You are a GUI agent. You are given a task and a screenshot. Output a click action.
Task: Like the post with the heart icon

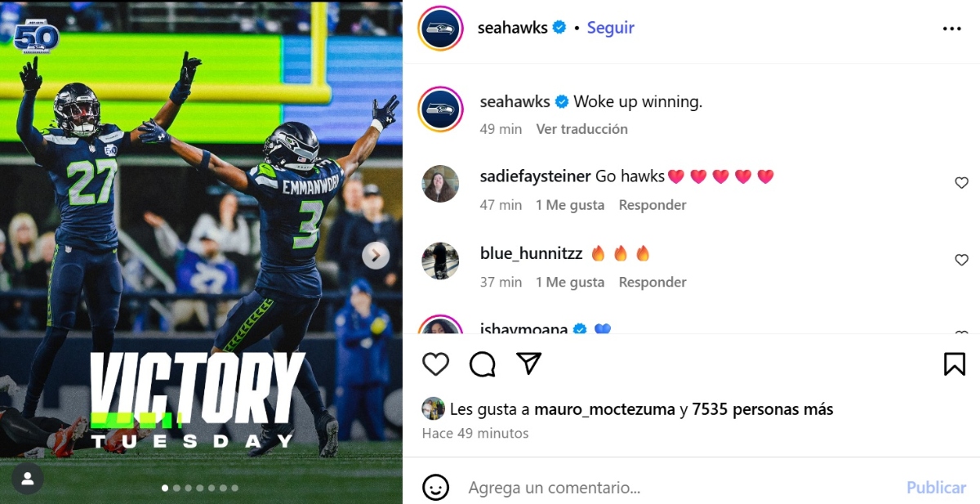(435, 364)
